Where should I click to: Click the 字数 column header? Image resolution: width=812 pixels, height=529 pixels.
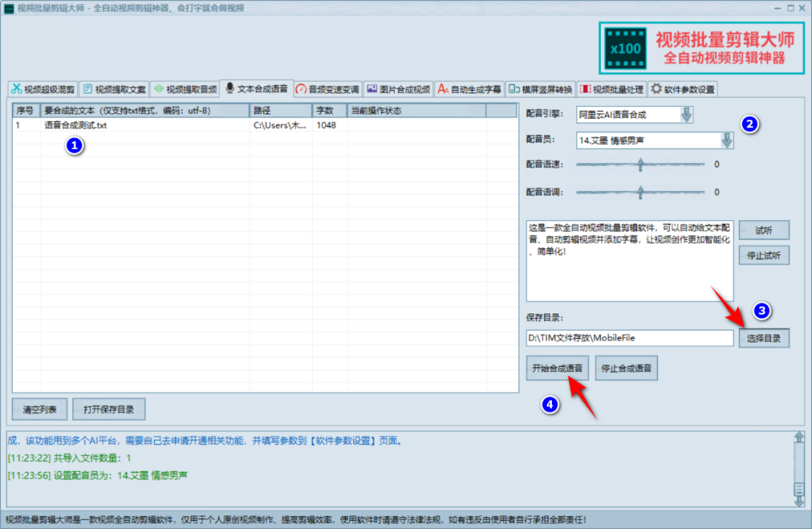(330, 110)
